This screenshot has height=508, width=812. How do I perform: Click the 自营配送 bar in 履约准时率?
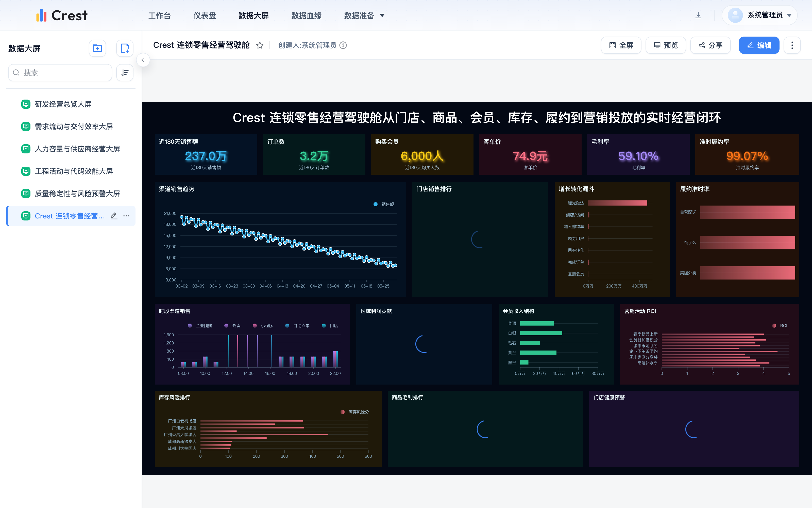(748, 212)
